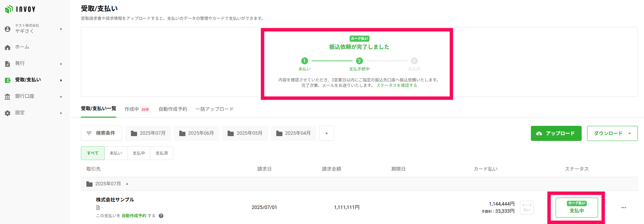Click the green カード払い tag in banner

[x=359, y=39]
